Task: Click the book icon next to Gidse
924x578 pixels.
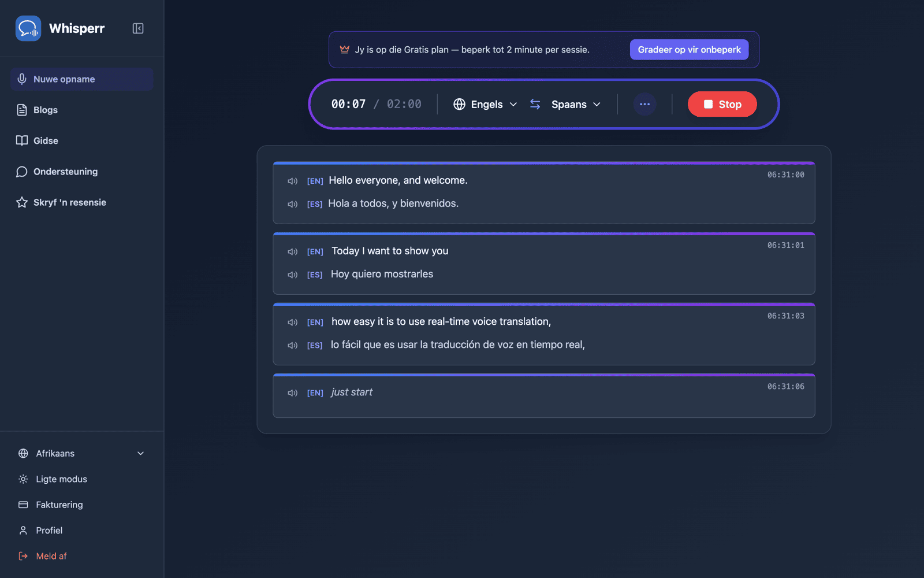Action: [22, 140]
